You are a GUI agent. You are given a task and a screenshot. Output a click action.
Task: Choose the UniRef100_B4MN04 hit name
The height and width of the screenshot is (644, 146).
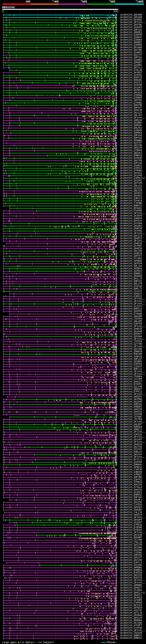coord(131,570)
